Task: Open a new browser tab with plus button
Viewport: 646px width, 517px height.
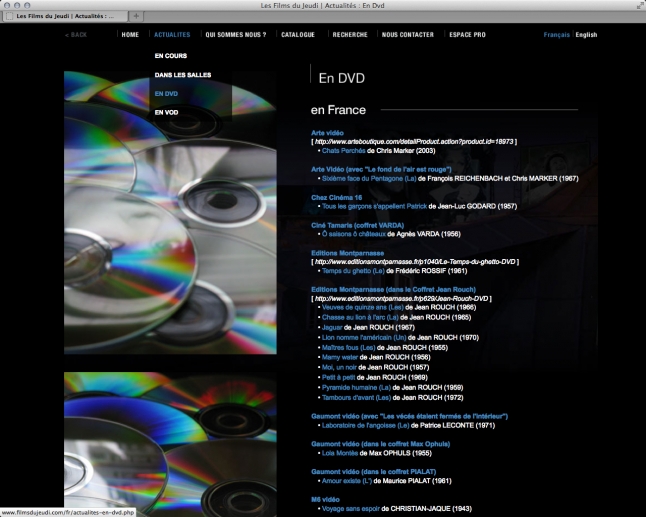Action: 136,16
